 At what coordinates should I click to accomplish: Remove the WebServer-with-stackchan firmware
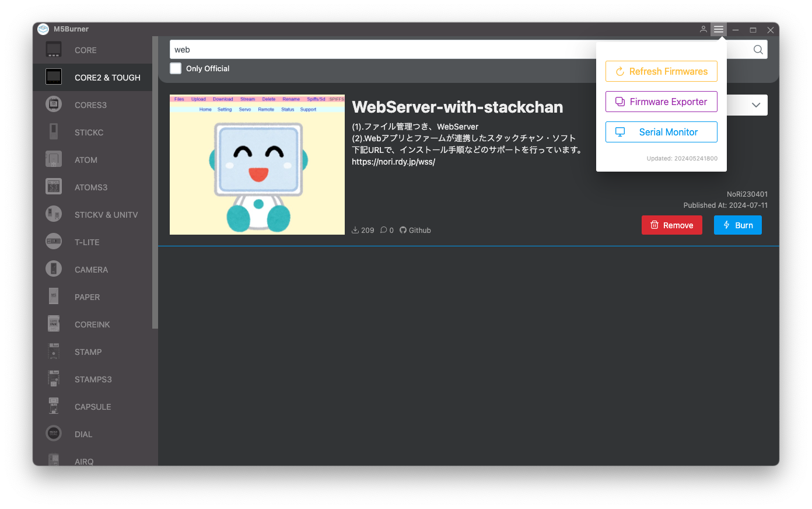pos(672,225)
